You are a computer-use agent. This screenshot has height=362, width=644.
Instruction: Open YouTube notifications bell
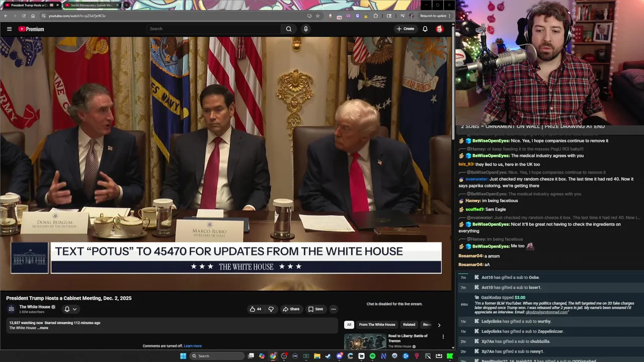click(425, 29)
